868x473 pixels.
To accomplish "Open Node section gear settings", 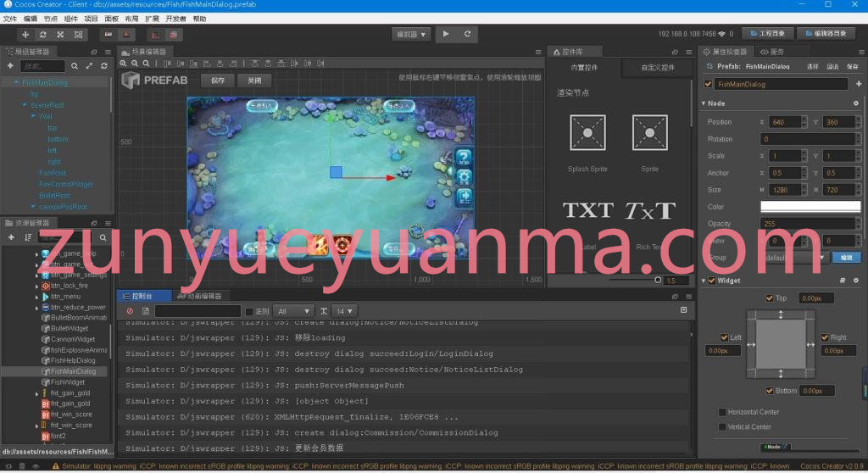I will pyautogui.click(x=856, y=103).
